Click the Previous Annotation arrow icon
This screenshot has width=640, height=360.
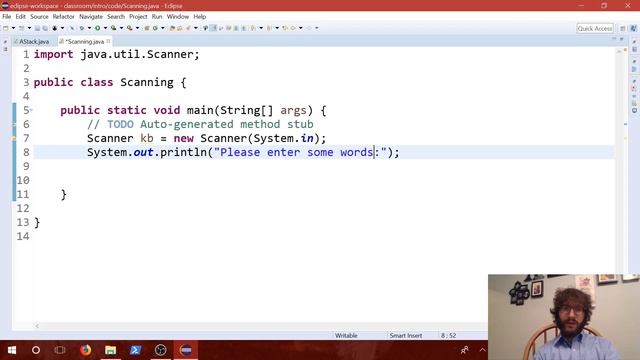(269, 28)
